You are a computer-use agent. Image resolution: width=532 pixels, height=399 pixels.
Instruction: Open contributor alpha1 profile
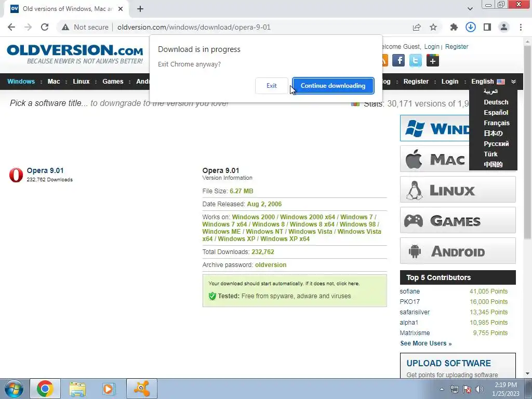point(409,322)
